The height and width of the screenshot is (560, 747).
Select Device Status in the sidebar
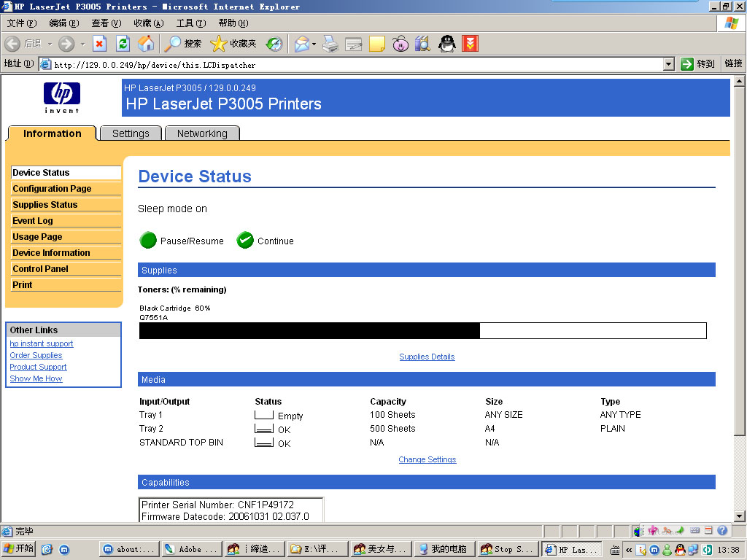tap(66, 172)
